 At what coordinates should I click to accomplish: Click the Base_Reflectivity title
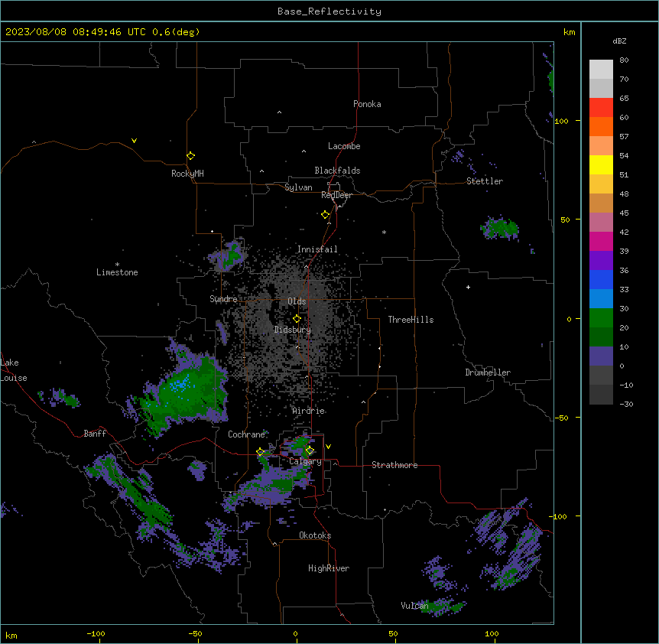click(329, 11)
